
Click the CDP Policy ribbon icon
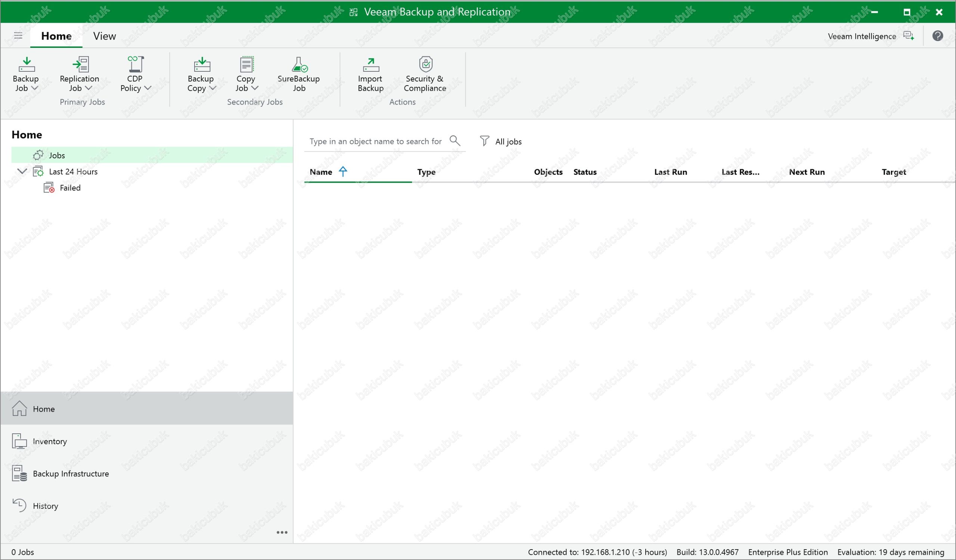[x=136, y=65]
